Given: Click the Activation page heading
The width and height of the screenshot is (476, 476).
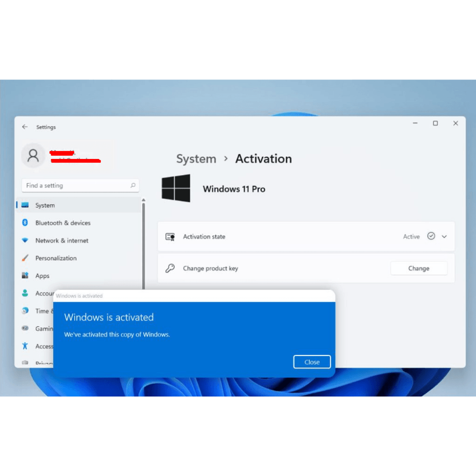Looking at the screenshot, I should click(x=264, y=159).
